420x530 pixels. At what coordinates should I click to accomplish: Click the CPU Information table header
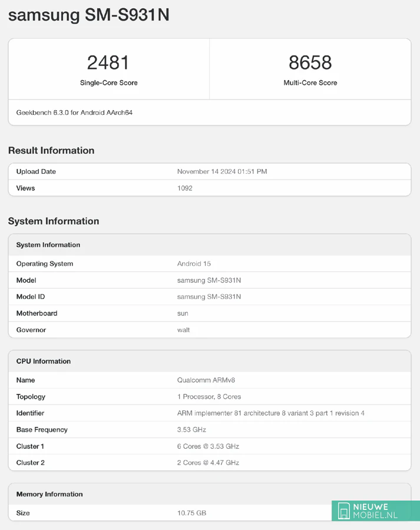44,362
